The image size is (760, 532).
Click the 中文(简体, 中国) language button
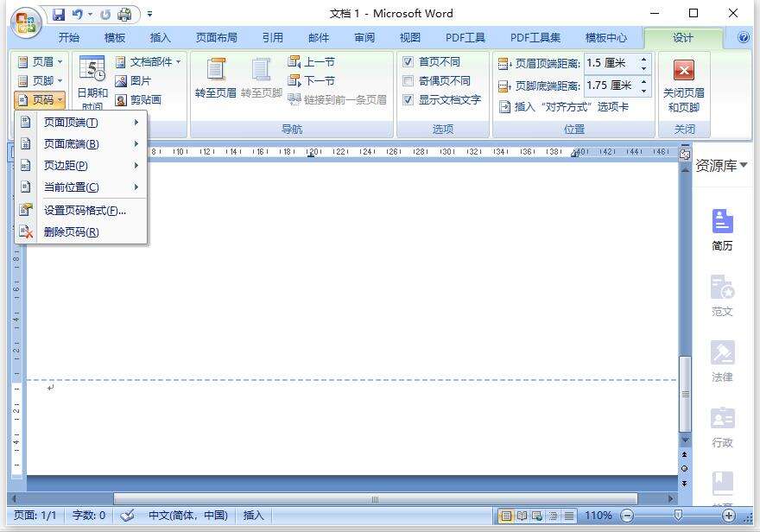(x=188, y=515)
